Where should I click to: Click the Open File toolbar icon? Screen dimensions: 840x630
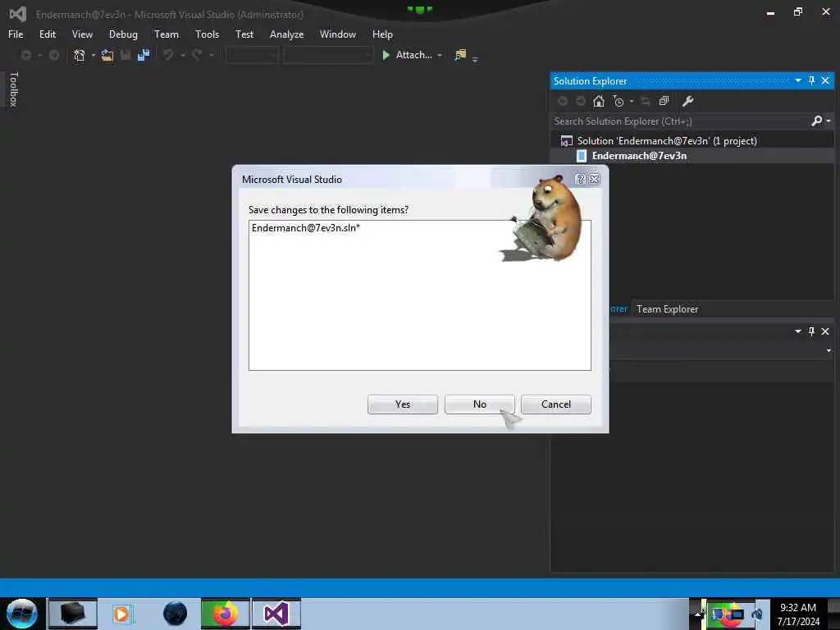tap(107, 55)
